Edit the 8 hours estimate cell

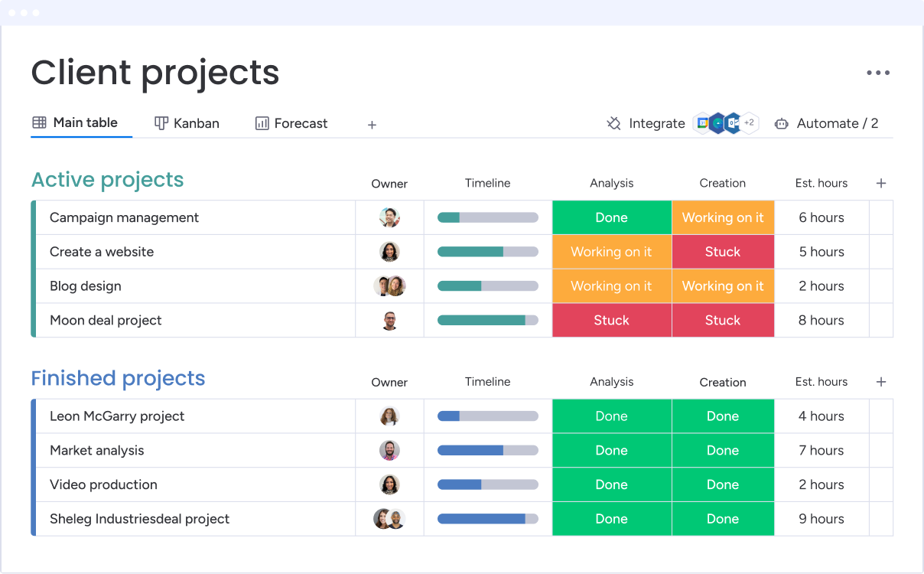click(822, 321)
